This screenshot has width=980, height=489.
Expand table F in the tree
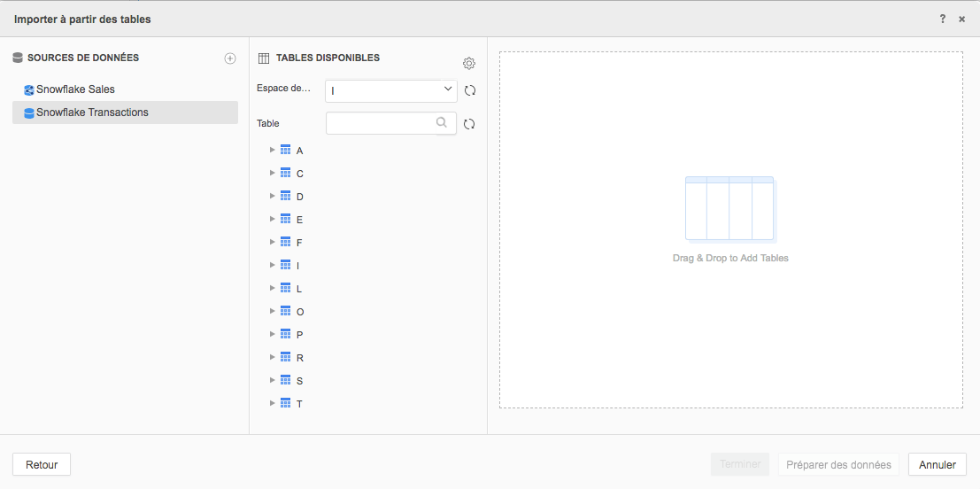tap(273, 242)
